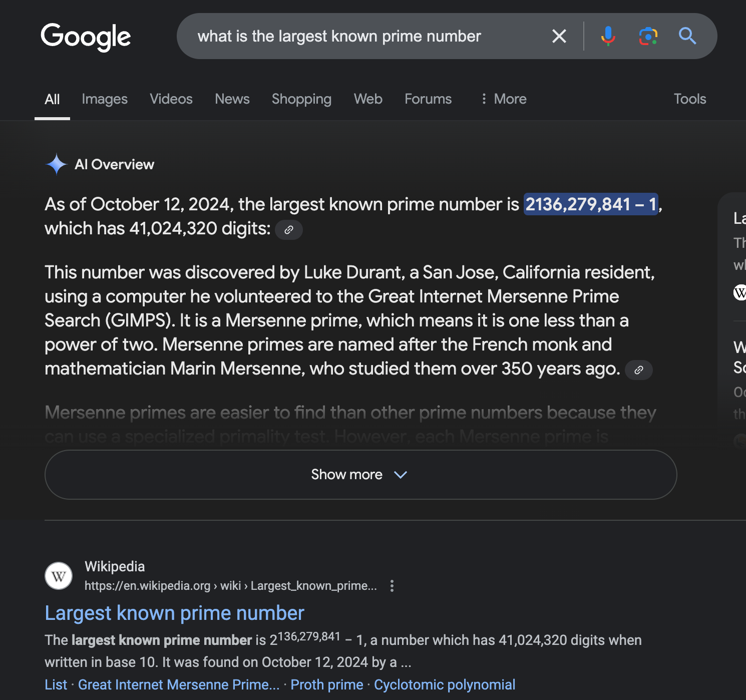Open the More search filters dropdown
This screenshot has width=746, height=700.
pyautogui.click(x=504, y=99)
